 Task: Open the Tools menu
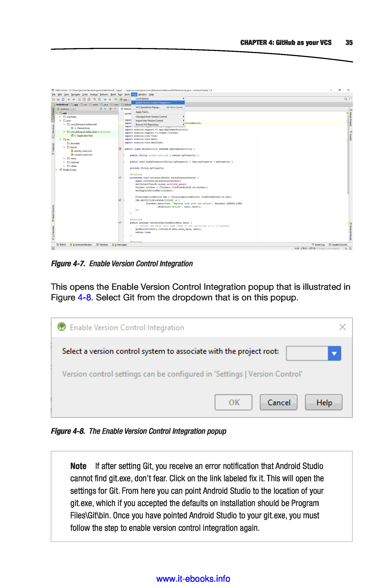pos(127,94)
